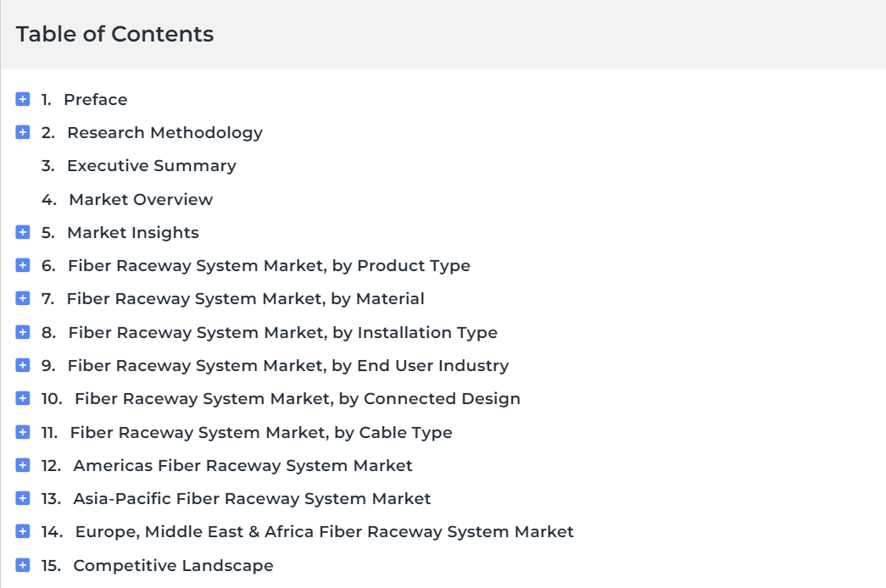Expand the Connected Design chapter plus icon

(23, 398)
